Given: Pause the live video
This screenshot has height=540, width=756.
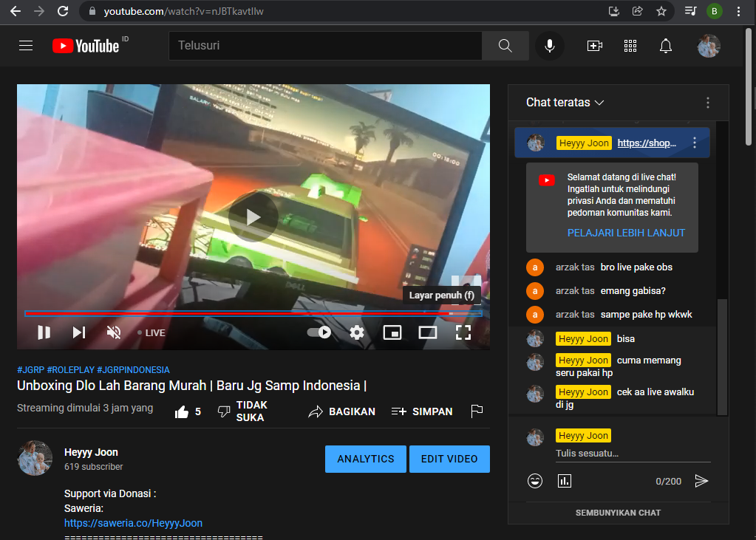Looking at the screenshot, I should [x=44, y=332].
